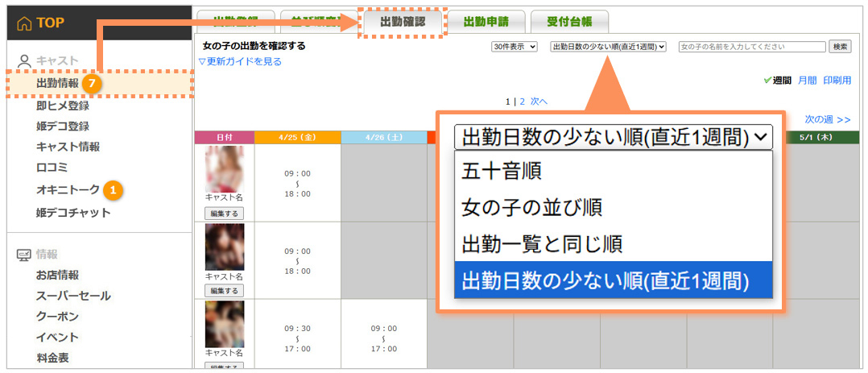Click the orange 7 badge beside 出勤情報

pos(92,83)
